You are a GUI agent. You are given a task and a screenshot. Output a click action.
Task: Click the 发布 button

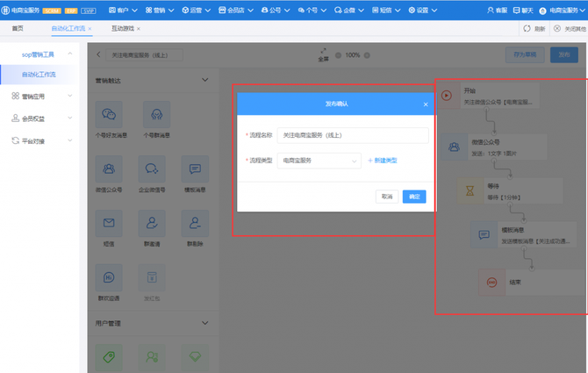(x=564, y=54)
